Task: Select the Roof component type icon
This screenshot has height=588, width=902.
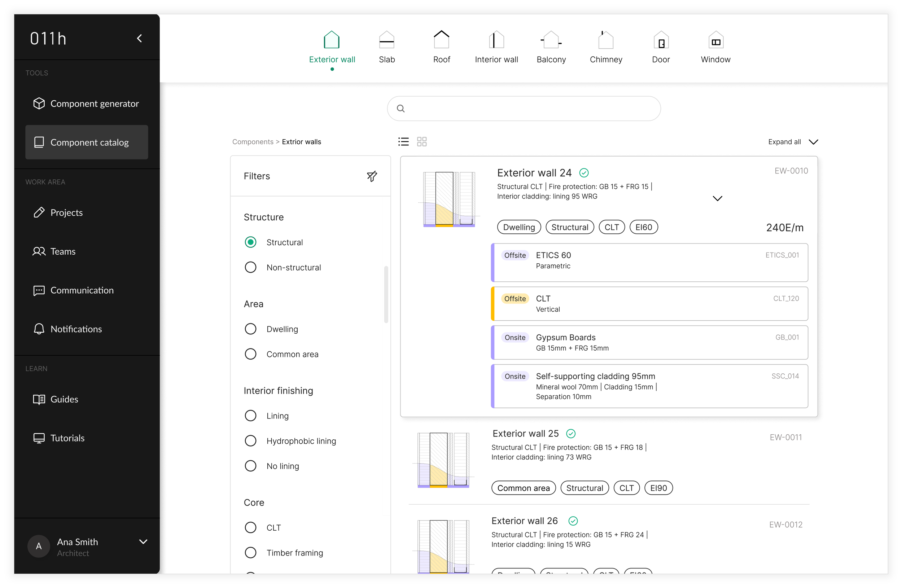Action: (441, 40)
